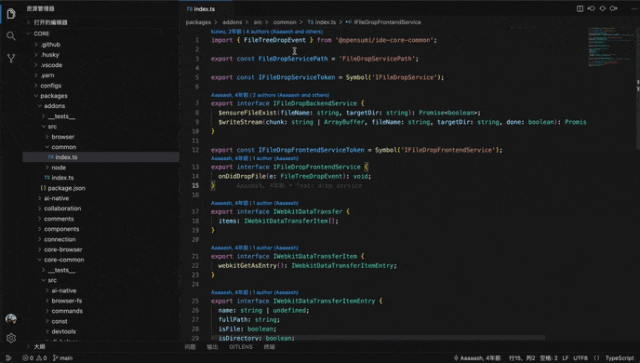The width and height of the screenshot is (640, 363).
Task: Select index.ts in the common folder
Action: [x=66, y=157]
